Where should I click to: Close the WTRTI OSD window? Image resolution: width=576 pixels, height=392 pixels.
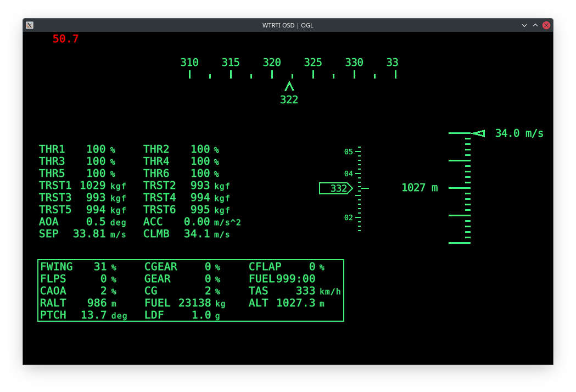pyautogui.click(x=546, y=25)
